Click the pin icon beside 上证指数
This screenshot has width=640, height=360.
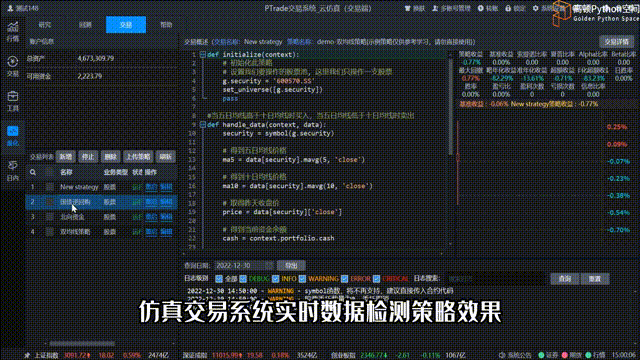(x=27, y=356)
